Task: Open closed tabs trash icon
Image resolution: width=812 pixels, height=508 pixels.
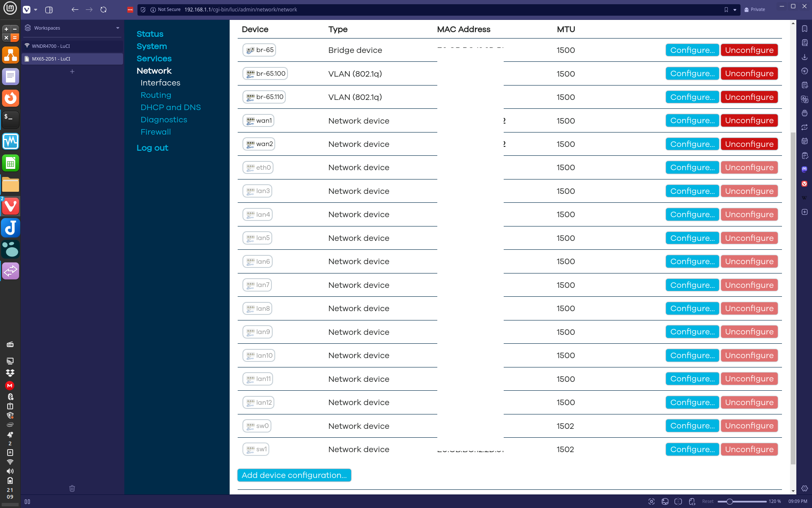Action: point(72,488)
